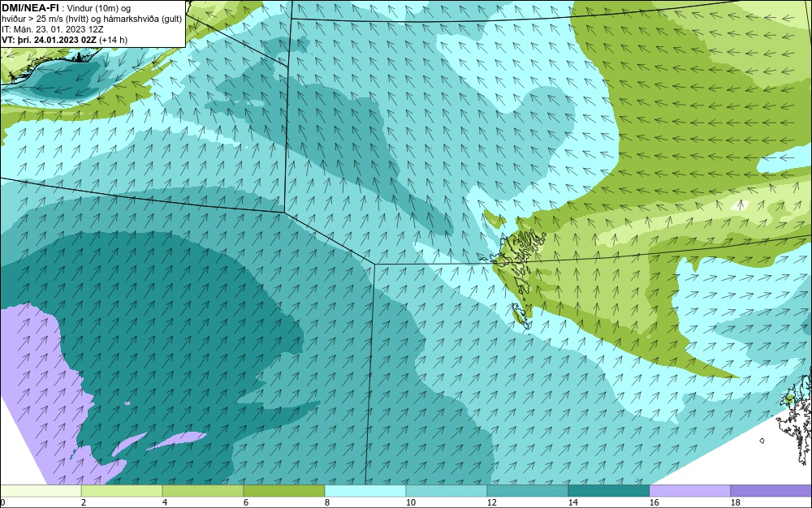Click the "VT: þri. 24.01.2023 02Z" valid time
Screen dimensions: 812x508
(x=50, y=40)
